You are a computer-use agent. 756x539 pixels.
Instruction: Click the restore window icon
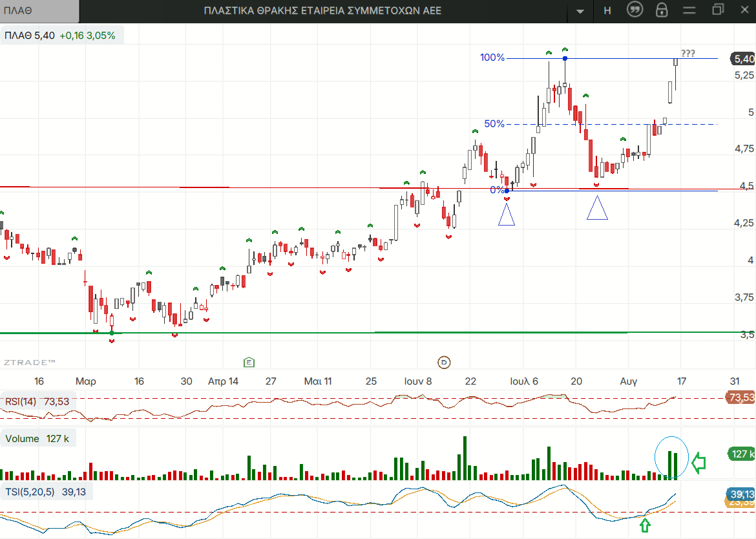coord(718,10)
